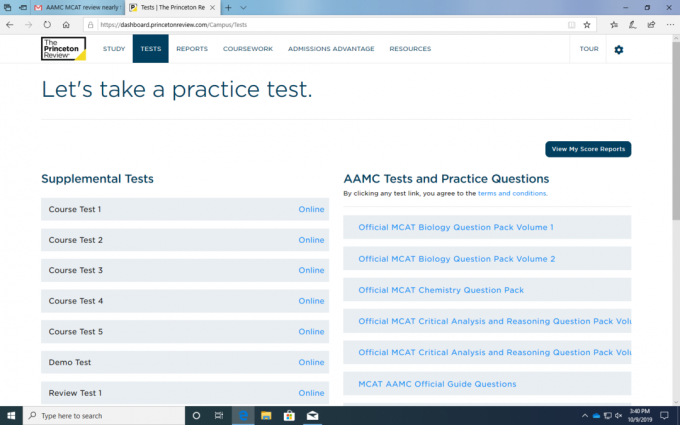Open Microsoft Store from taskbar
The height and width of the screenshot is (425, 680).
[x=289, y=415]
